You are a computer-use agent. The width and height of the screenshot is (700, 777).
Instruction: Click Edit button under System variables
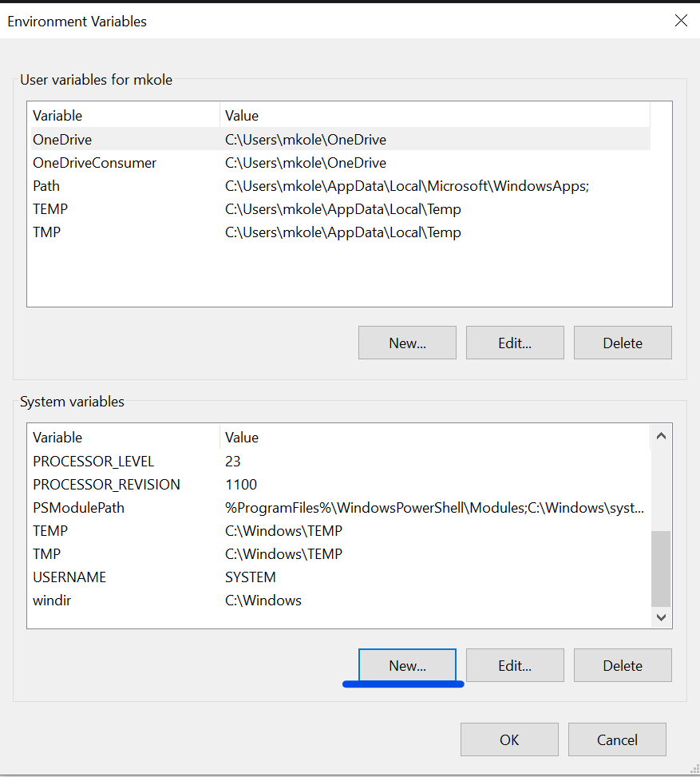(515, 665)
